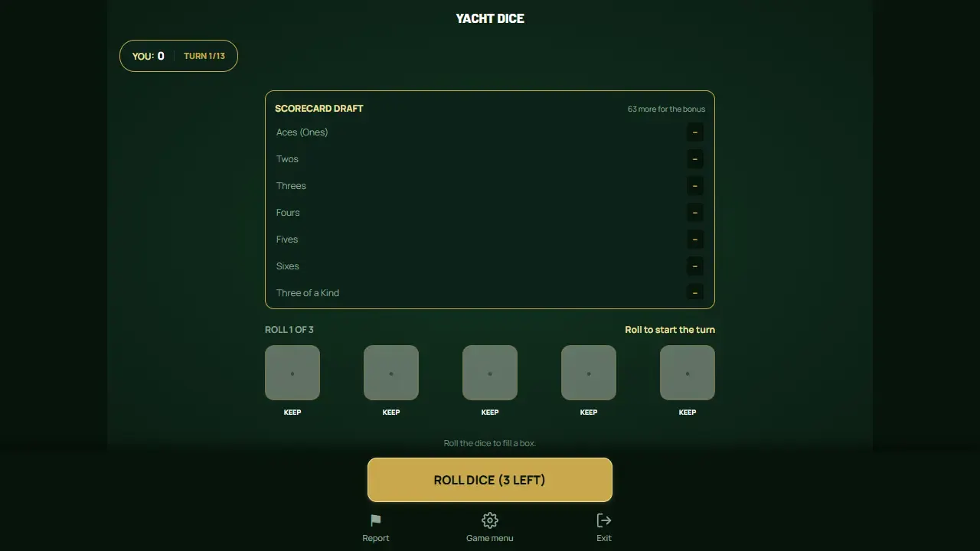
Task: Select the Threes scorecard row
Action: coord(490,186)
